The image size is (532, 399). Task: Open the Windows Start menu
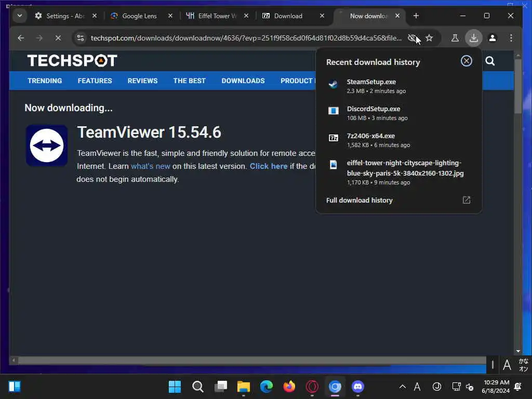coord(175,387)
